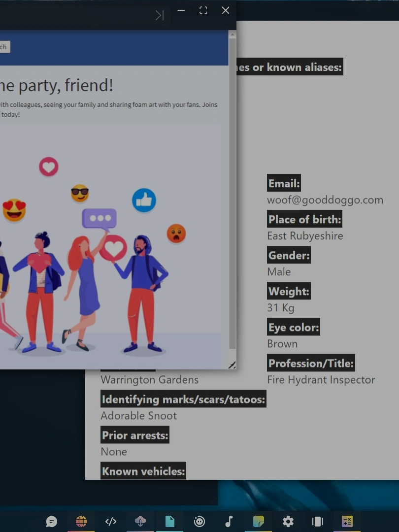Image resolution: width=399 pixels, height=532 pixels.
Task: Open the carousel panel icon in taskbar
Action: tap(318, 521)
